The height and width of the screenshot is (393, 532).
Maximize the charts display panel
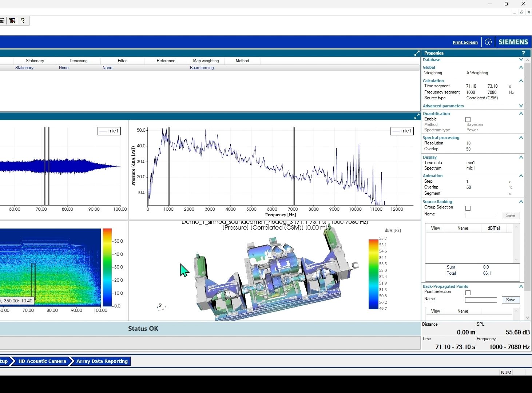tap(417, 116)
